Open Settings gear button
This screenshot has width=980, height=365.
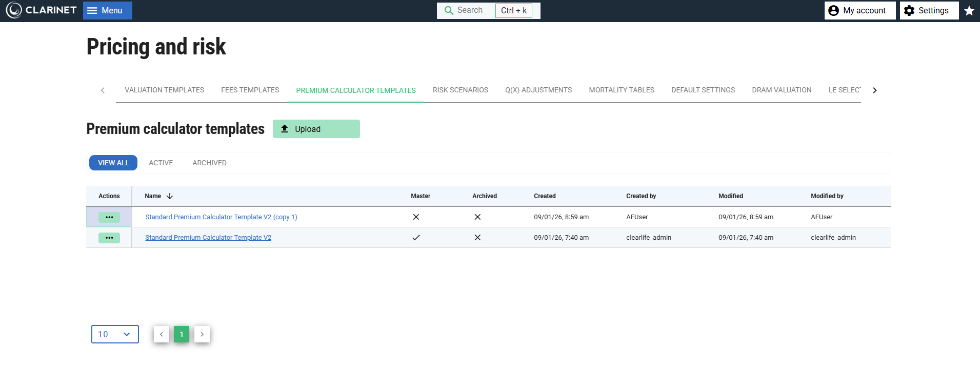(928, 10)
